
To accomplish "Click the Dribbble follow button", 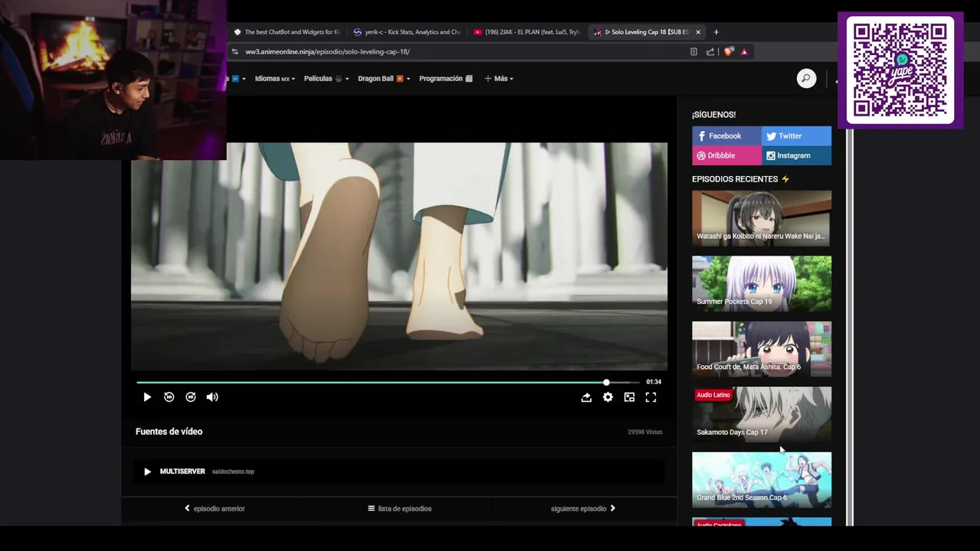I will 727,155.
